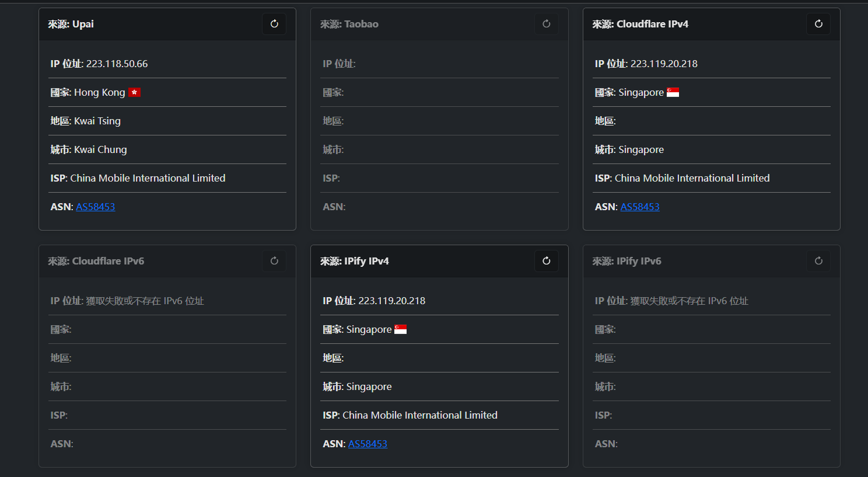Image resolution: width=868 pixels, height=477 pixels.
Task: Open the AS58453 link in Upai card
Action: [x=95, y=207]
